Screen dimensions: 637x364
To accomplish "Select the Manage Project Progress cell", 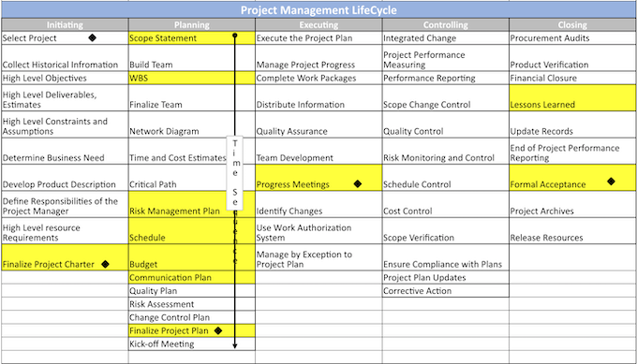I will point(318,58).
